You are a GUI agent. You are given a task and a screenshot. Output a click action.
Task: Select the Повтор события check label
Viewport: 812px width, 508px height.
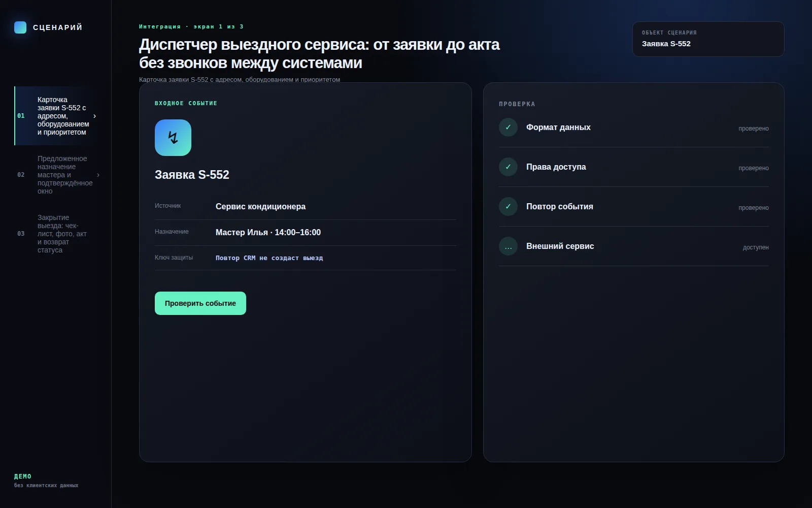click(559, 207)
